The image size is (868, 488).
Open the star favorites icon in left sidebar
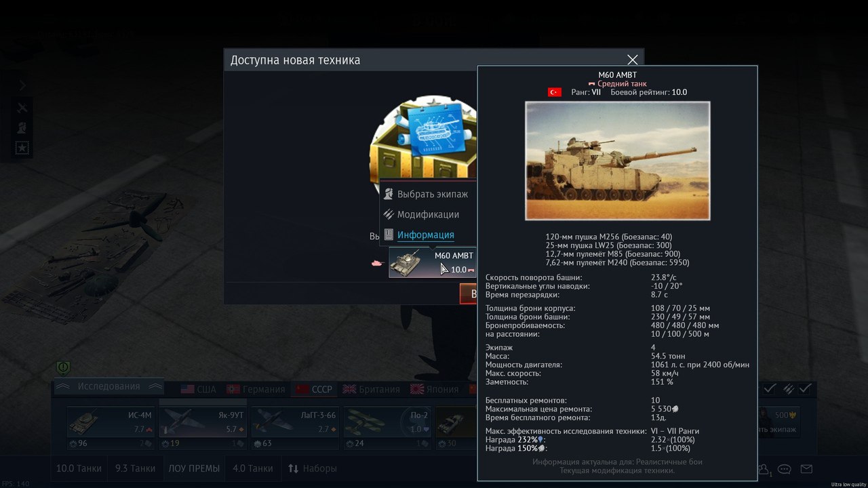22,147
